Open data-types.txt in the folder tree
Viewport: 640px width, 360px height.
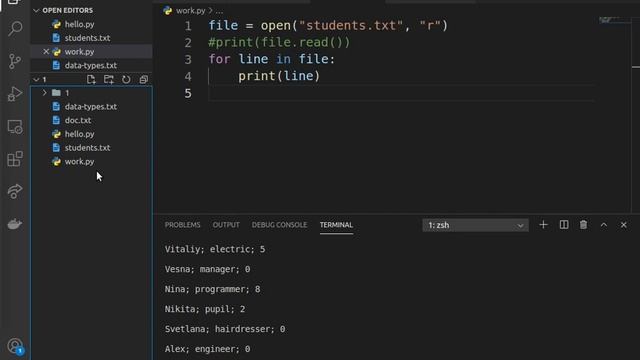tap(91, 107)
